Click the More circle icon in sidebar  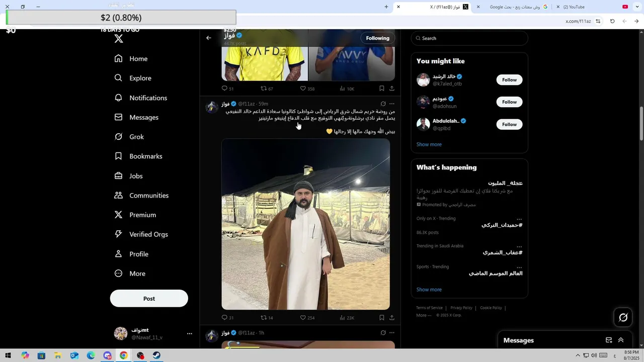pos(118,274)
